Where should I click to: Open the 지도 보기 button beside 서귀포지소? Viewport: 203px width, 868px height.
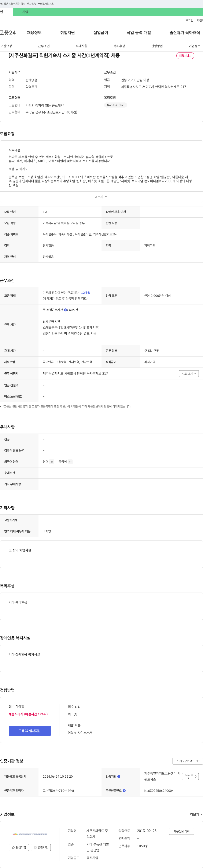pos(191,776)
